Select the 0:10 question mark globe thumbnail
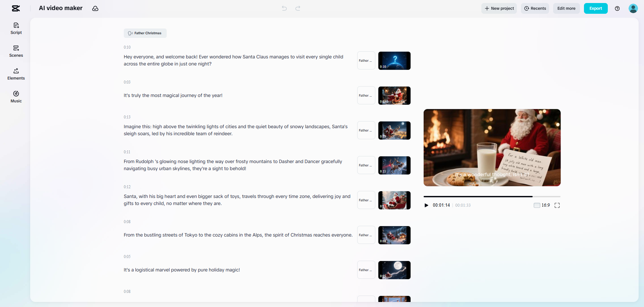The image size is (644, 307). [x=394, y=61]
